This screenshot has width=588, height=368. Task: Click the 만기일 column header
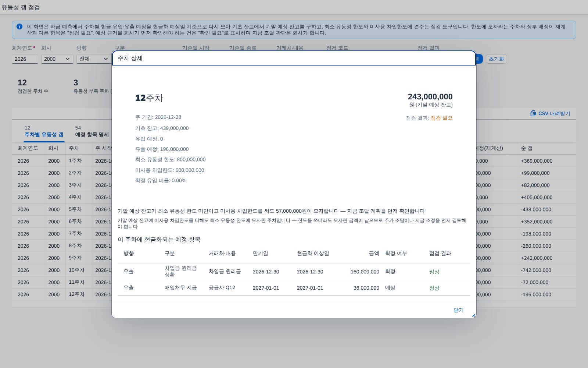tap(261, 254)
